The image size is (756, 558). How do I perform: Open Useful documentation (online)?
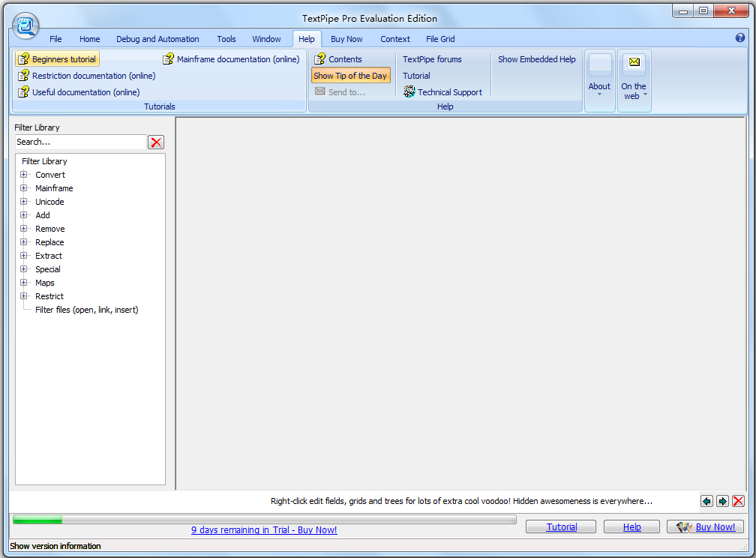click(79, 92)
